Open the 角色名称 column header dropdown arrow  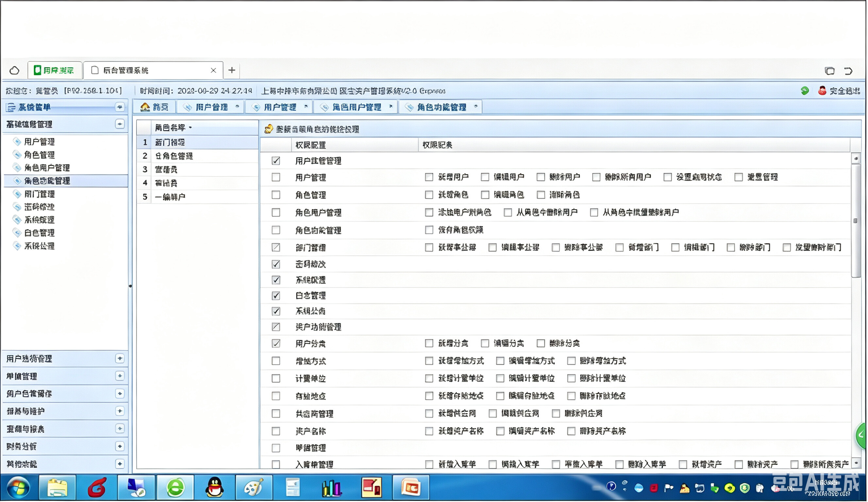click(x=190, y=127)
